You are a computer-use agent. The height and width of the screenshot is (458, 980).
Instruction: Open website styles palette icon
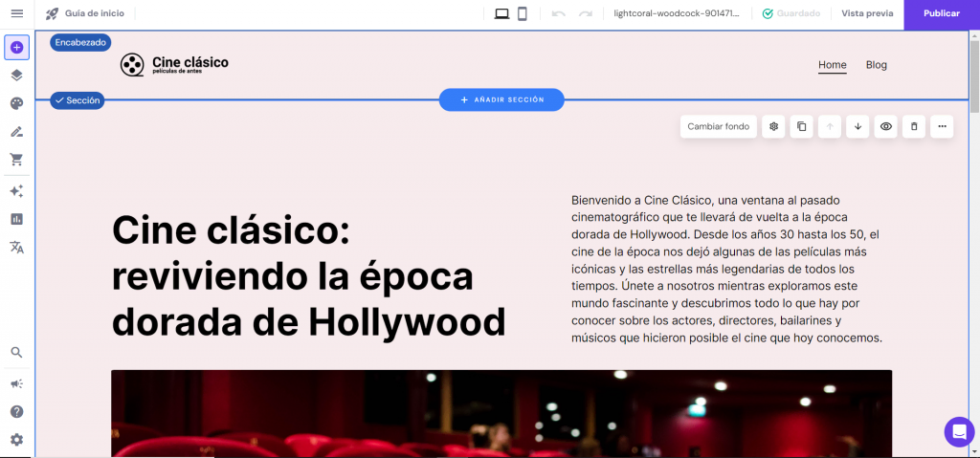(16, 103)
